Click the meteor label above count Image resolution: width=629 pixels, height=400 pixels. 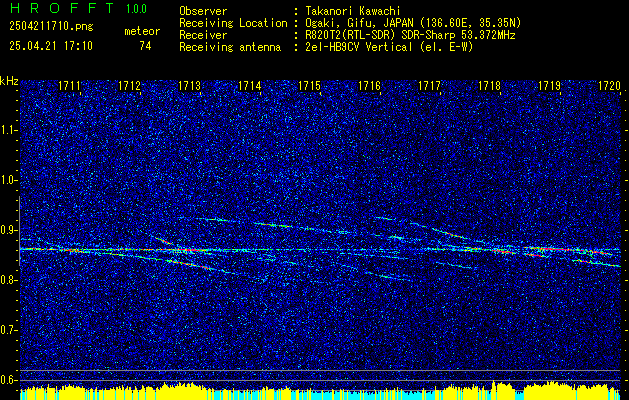(x=142, y=31)
